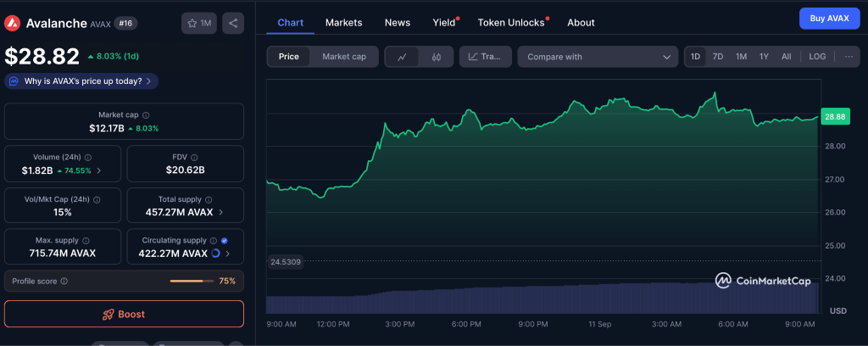Image resolution: width=868 pixels, height=346 pixels.
Task: Click the $20.62B FDV value
Action: pyautogui.click(x=186, y=170)
